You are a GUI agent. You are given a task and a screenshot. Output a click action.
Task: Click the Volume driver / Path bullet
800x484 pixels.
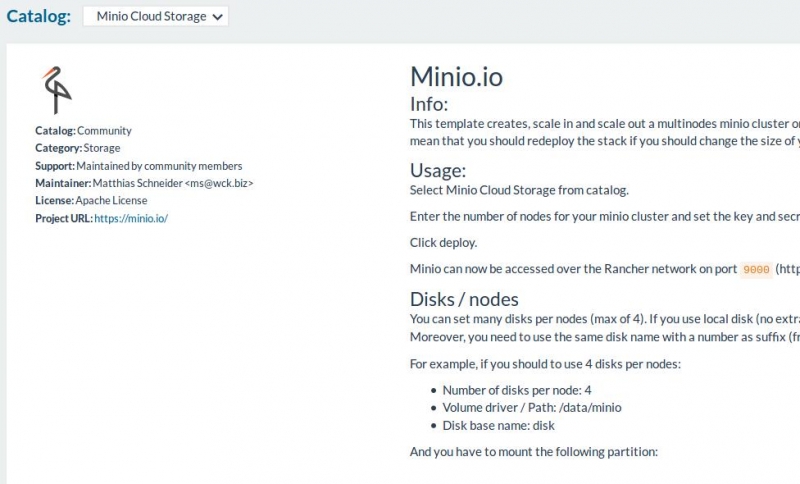click(x=532, y=407)
